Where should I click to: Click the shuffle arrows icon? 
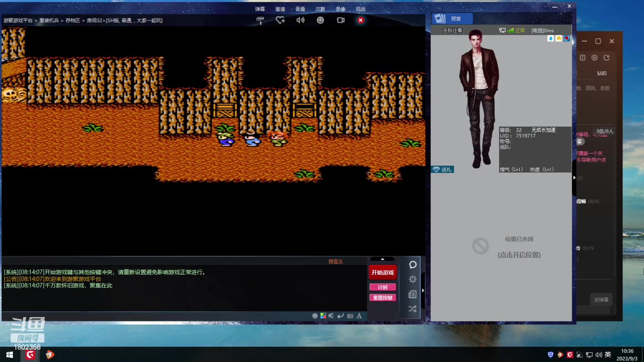413,309
